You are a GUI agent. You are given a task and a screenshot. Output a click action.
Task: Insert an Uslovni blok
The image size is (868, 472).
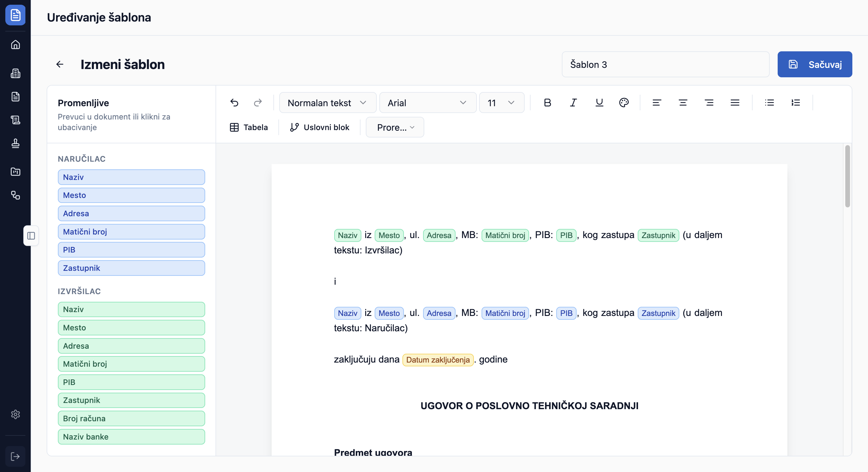(x=319, y=127)
